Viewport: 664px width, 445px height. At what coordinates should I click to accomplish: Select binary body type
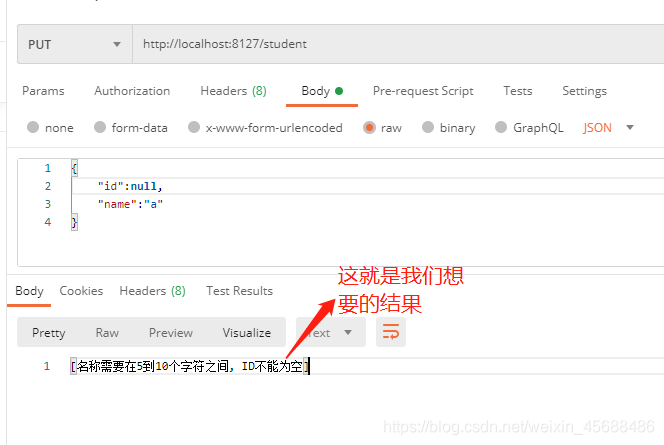449,127
